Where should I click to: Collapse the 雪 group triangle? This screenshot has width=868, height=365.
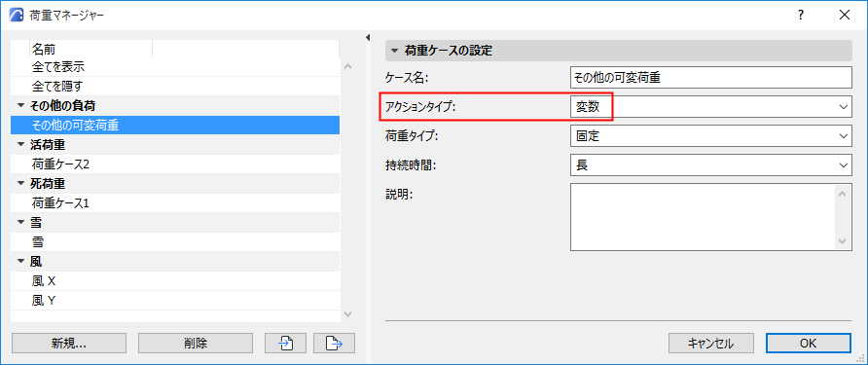[x=21, y=223]
